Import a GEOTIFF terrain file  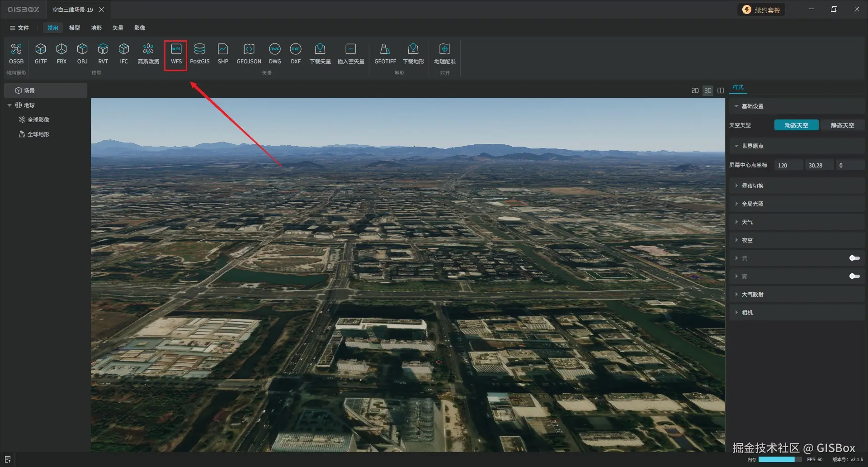[385, 54]
